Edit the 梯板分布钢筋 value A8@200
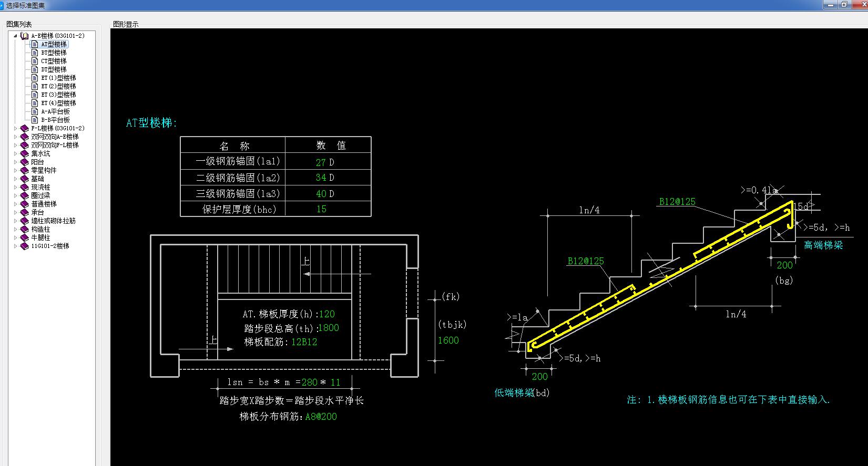The height and width of the screenshot is (466, 868). (x=321, y=417)
